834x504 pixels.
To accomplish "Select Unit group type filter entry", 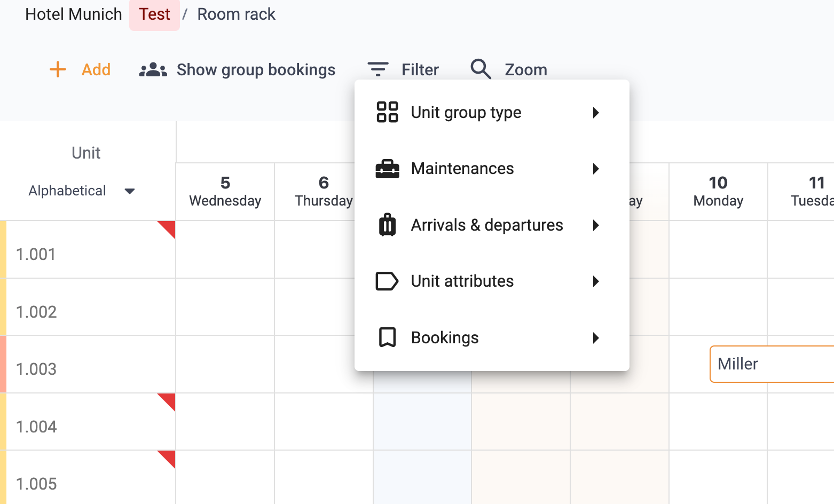I will click(492, 113).
